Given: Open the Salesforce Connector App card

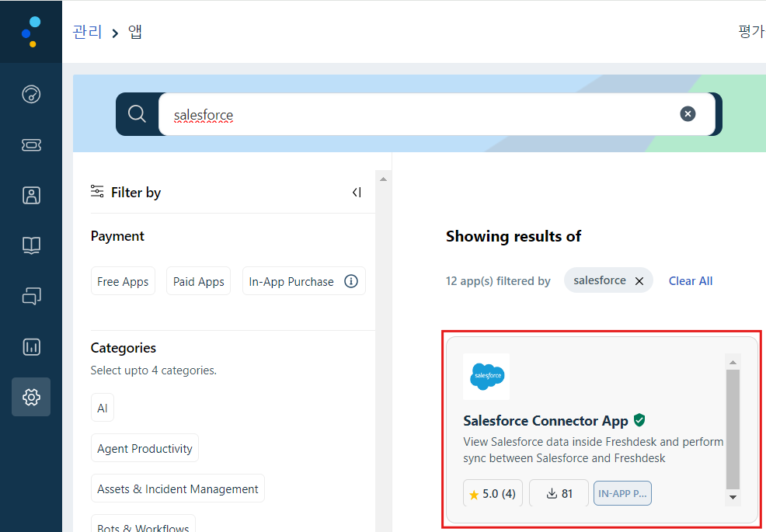Looking at the screenshot, I should [602, 430].
